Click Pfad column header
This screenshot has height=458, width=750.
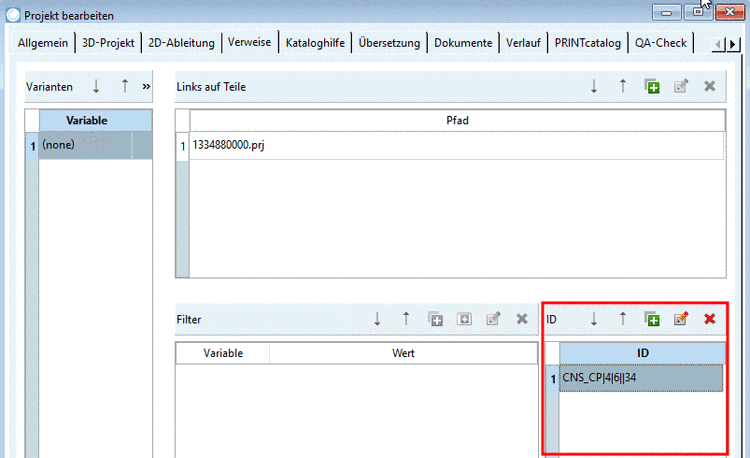tap(457, 120)
